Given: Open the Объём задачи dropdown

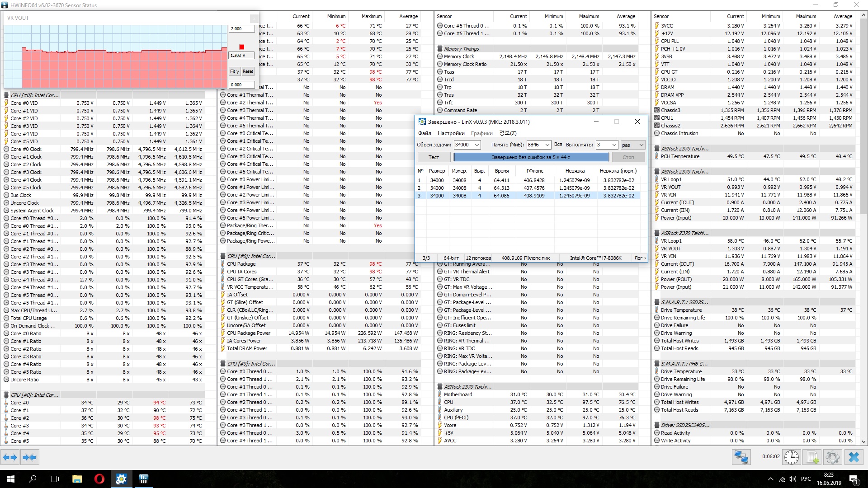Looking at the screenshot, I should point(477,145).
